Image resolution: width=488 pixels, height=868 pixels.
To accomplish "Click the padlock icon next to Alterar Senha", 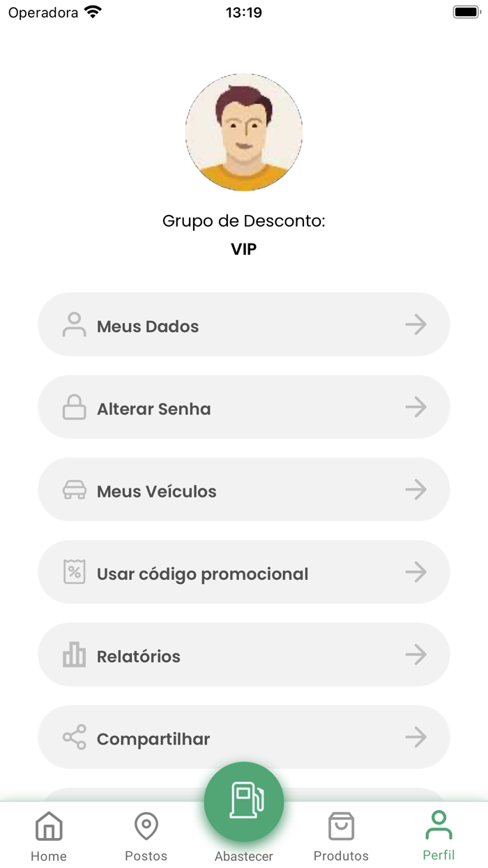I will pyautogui.click(x=73, y=407).
